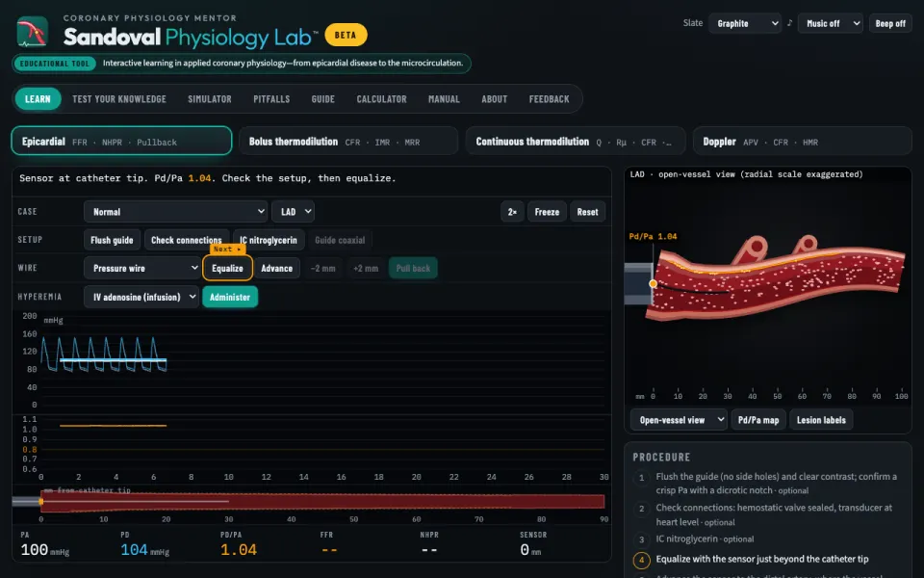Toggle the Beep off button
The image size is (924, 578).
[x=890, y=23]
